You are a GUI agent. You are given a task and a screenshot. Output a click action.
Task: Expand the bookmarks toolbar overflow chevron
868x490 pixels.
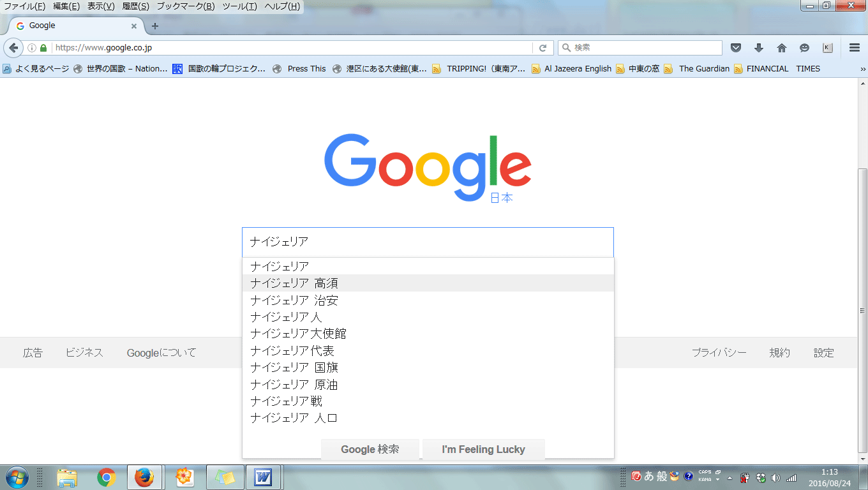pos(863,69)
